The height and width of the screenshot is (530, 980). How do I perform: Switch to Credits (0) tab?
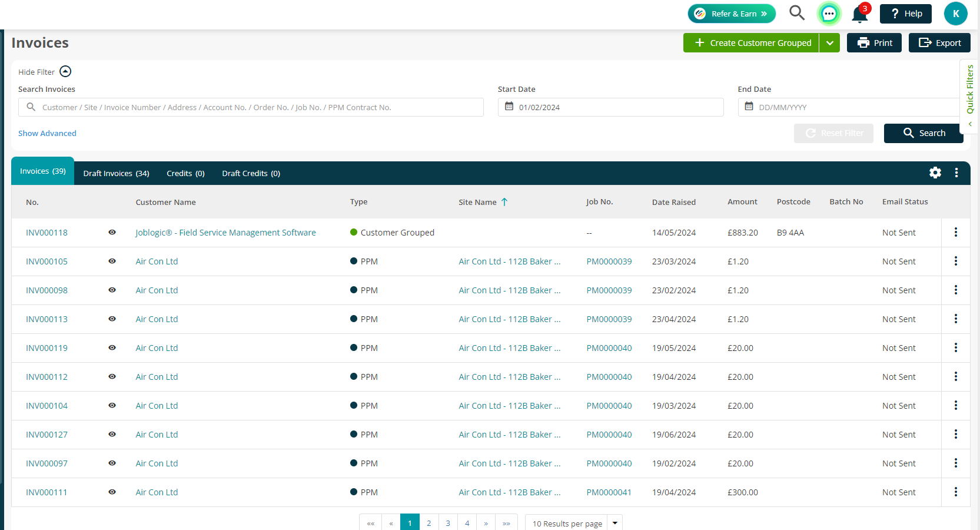point(185,173)
